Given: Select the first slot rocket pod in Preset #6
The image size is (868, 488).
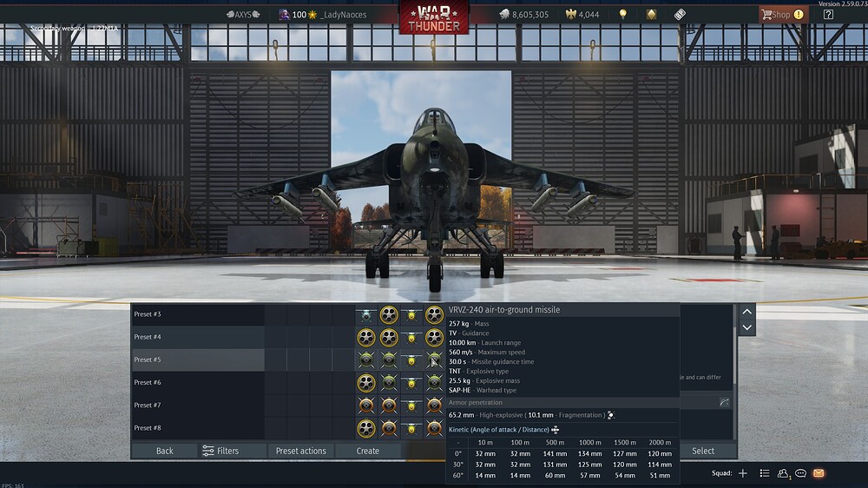Looking at the screenshot, I should tap(366, 383).
